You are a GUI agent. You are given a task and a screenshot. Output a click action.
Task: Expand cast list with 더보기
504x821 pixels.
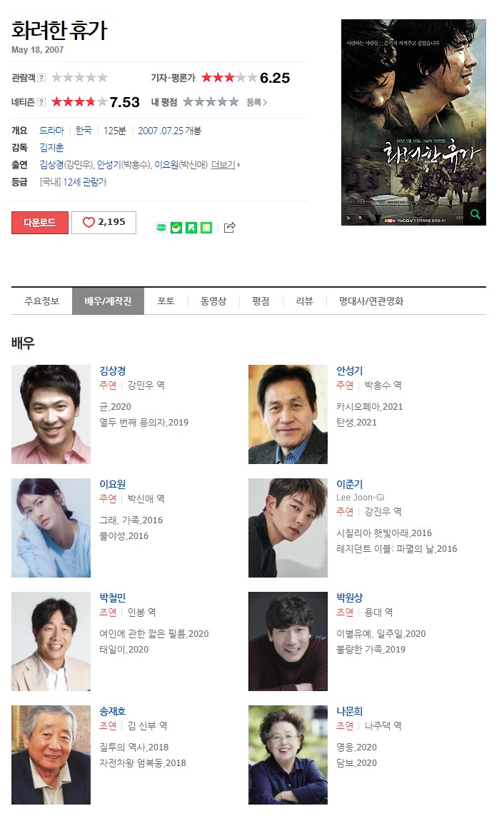coord(225,165)
